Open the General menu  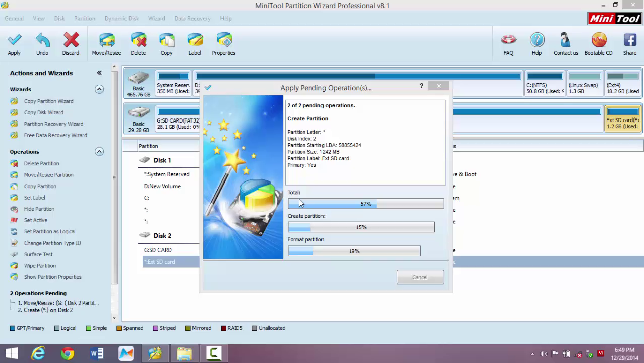click(14, 18)
